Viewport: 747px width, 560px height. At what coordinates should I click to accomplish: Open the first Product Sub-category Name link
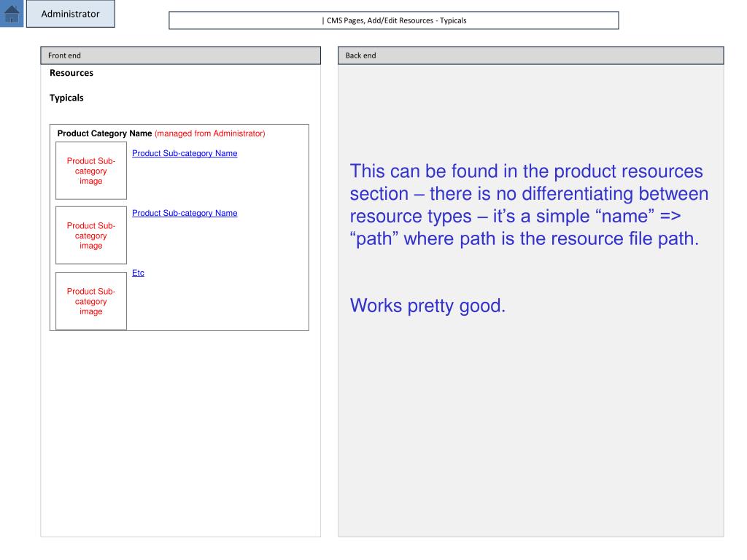pyautogui.click(x=185, y=153)
